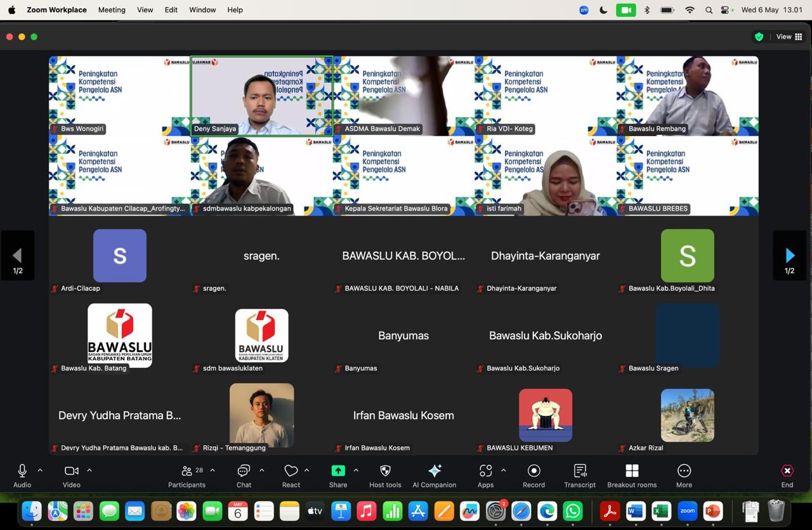Viewport: 812px width, 530px height.
Task: Open Control Center in the menu bar
Action: (726, 10)
